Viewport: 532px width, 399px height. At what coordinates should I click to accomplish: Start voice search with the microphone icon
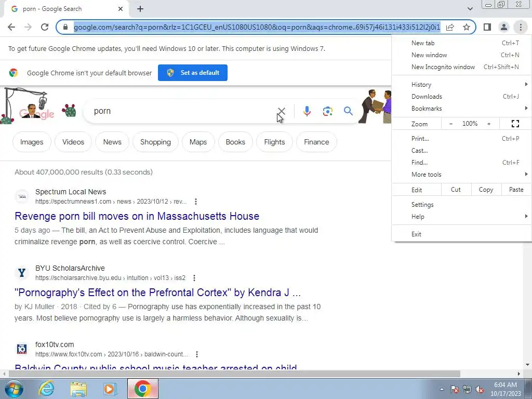pyautogui.click(x=307, y=111)
